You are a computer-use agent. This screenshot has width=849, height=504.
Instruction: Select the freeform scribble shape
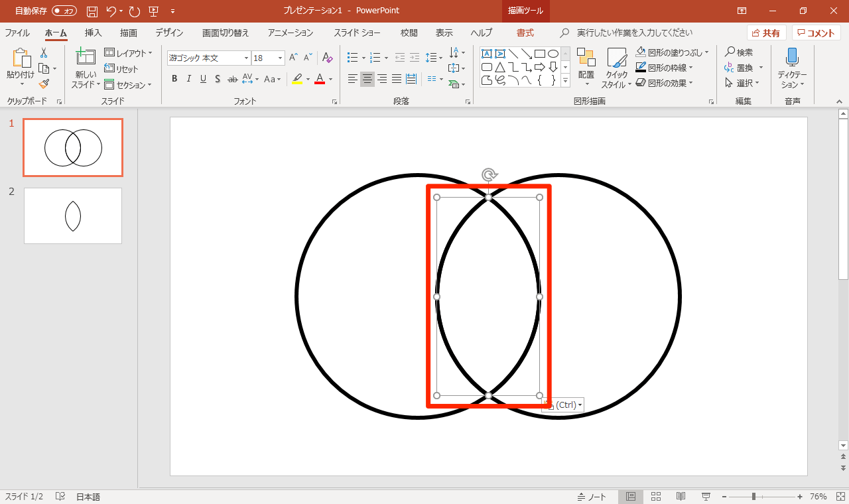point(500,80)
